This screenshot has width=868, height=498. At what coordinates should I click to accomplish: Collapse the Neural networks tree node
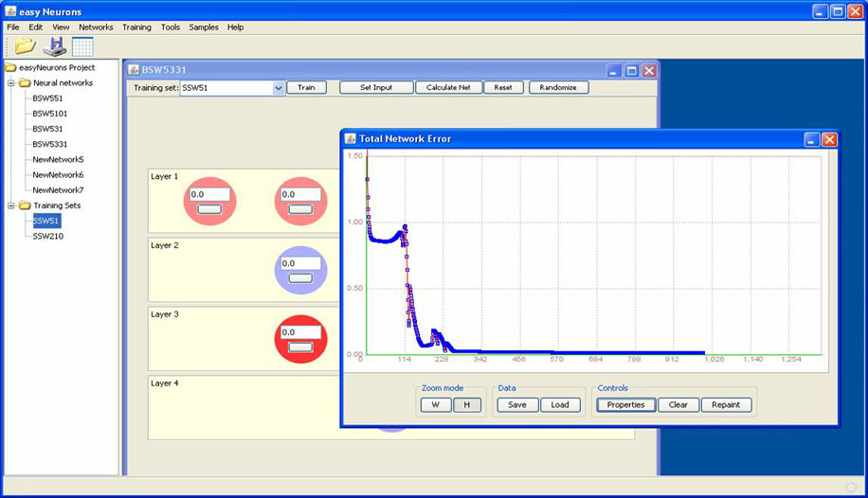coord(11,83)
